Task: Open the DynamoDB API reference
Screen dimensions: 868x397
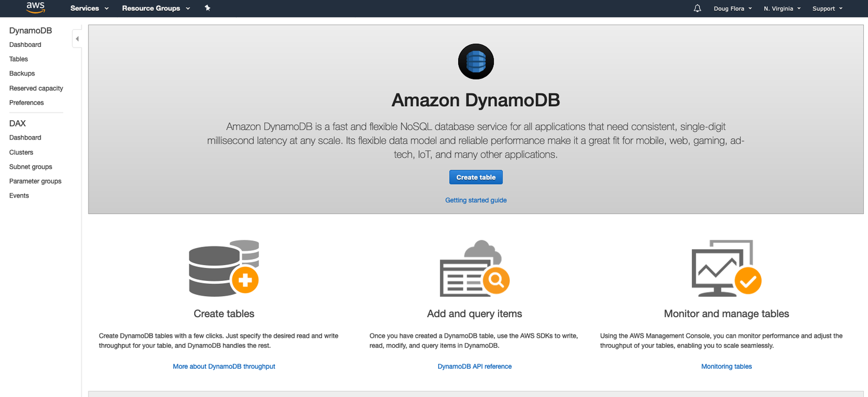Action: (x=474, y=366)
